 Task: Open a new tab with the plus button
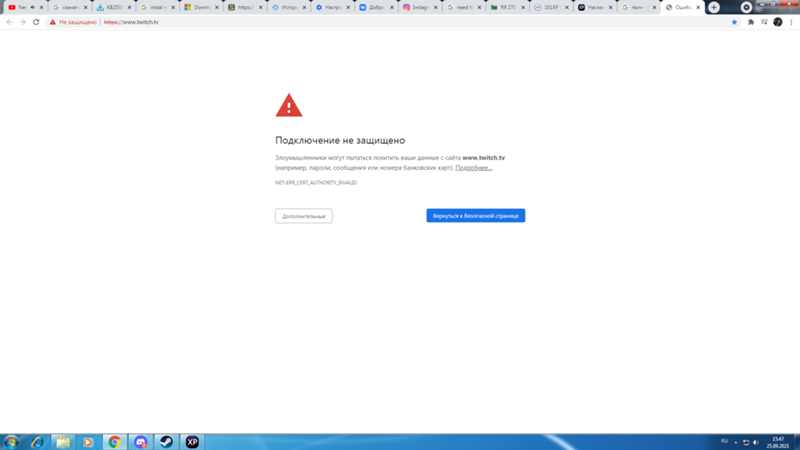[x=714, y=7]
